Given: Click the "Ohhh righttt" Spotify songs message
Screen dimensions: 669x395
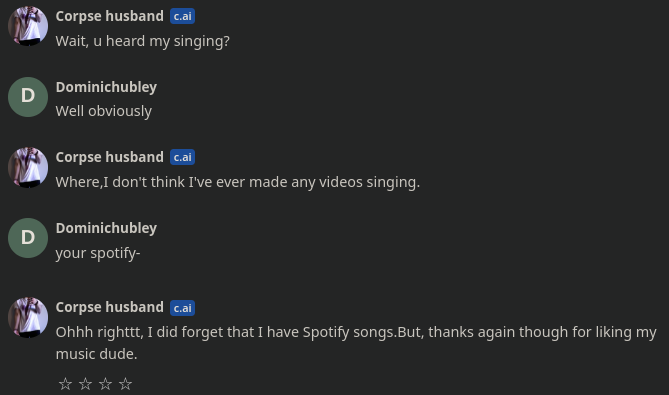Looking at the screenshot, I should (x=356, y=343).
